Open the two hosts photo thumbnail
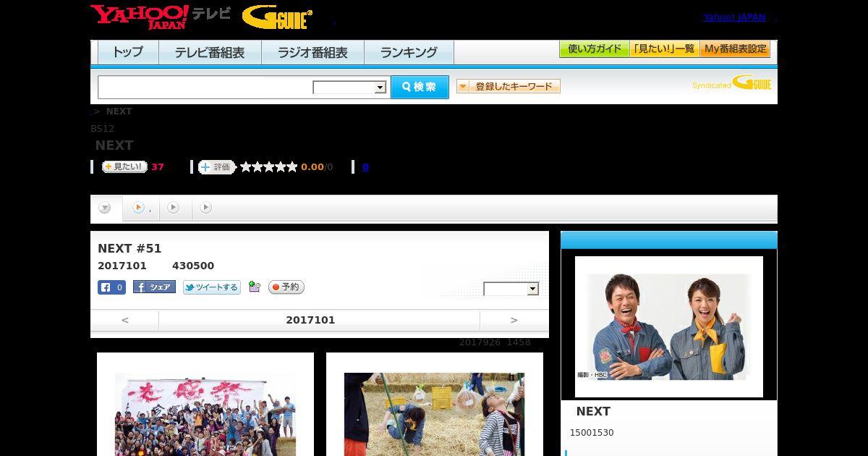The image size is (868, 456). point(669,327)
